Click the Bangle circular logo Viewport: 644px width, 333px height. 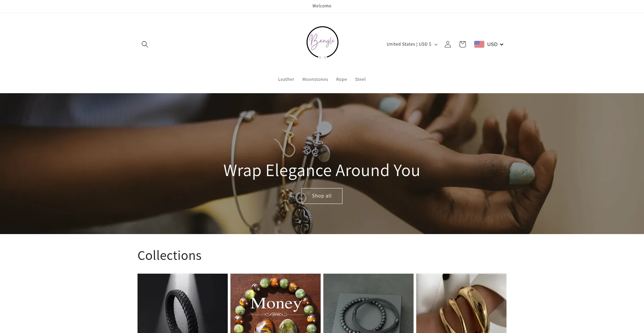[x=322, y=43]
